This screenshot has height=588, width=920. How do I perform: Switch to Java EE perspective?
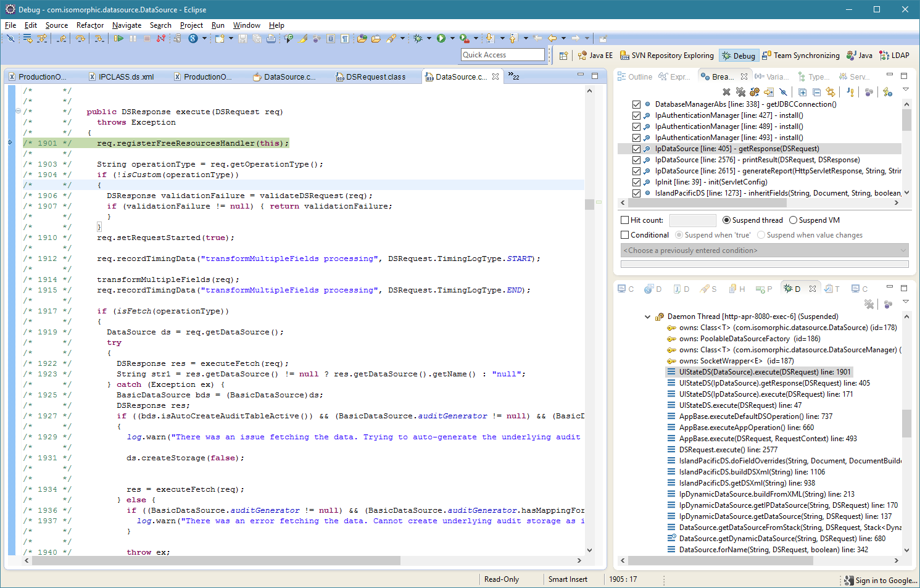click(595, 56)
